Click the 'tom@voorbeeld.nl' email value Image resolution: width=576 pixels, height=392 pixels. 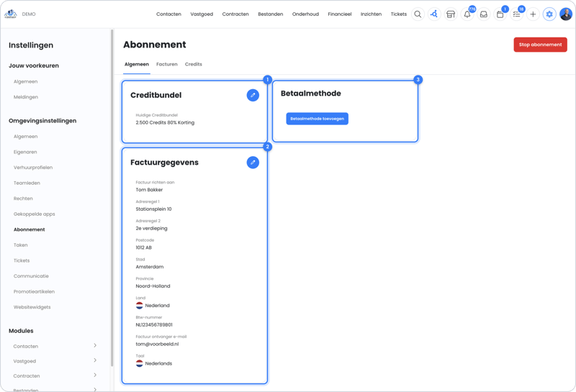coord(157,345)
